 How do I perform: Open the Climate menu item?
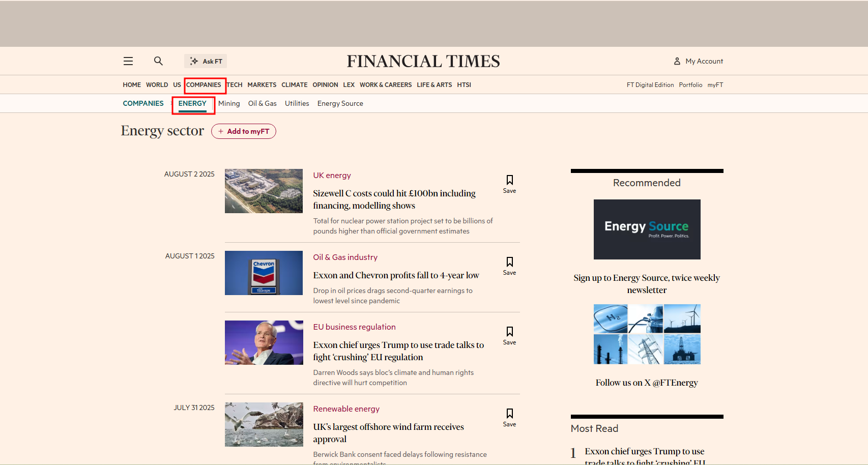pos(294,85)
